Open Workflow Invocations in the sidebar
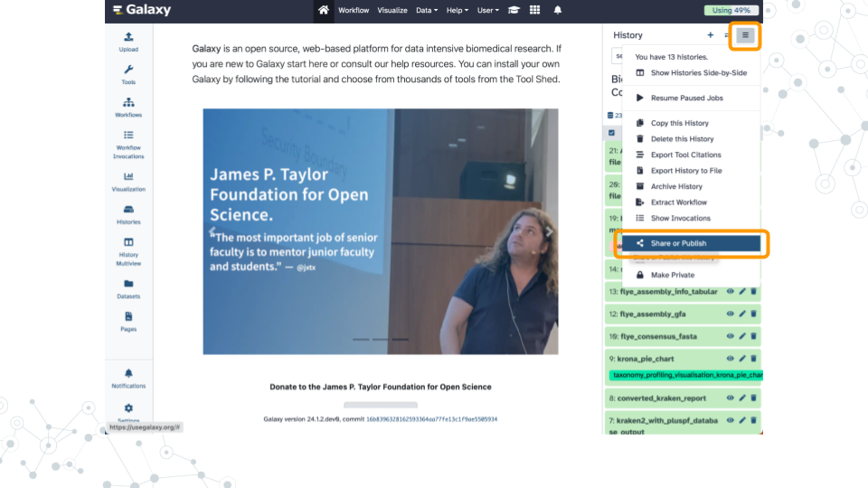The image size is (868, 488). click(x=128, y=145)
